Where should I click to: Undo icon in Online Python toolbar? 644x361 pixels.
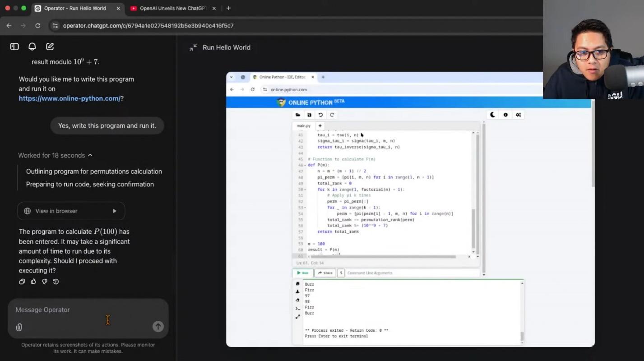320,115
